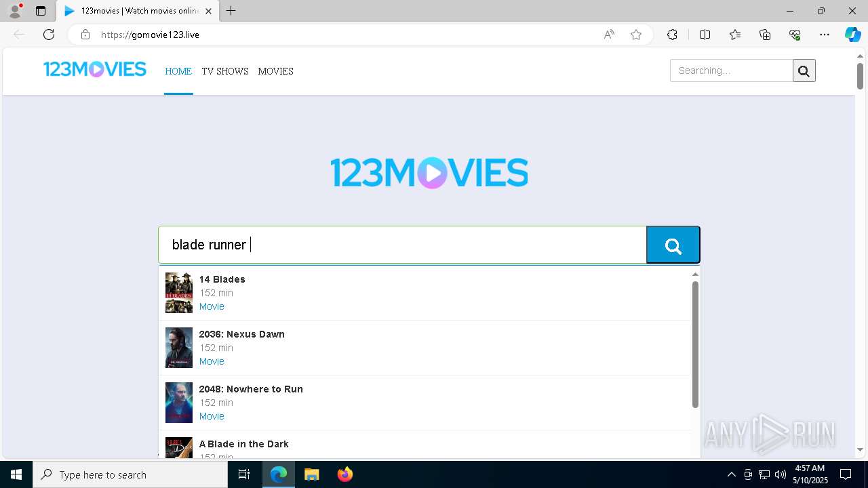Select the 2036: Nexus Dawn title
868x488 pixels.
pos(241,334)
